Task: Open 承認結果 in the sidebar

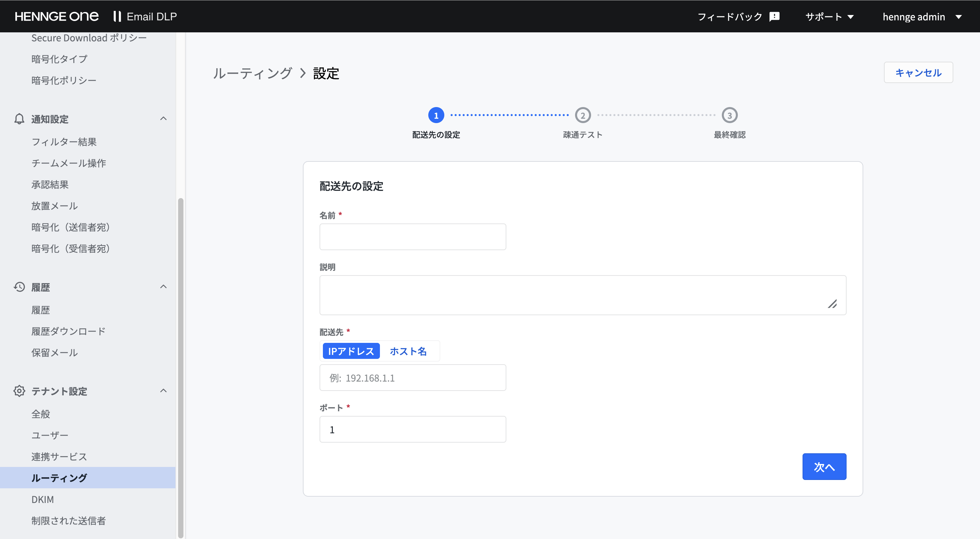Action: (50, 184)
